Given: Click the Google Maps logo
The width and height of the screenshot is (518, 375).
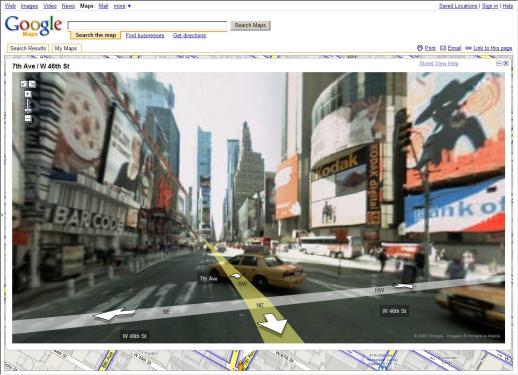Looking at the screenshot, I should (33, 25).
